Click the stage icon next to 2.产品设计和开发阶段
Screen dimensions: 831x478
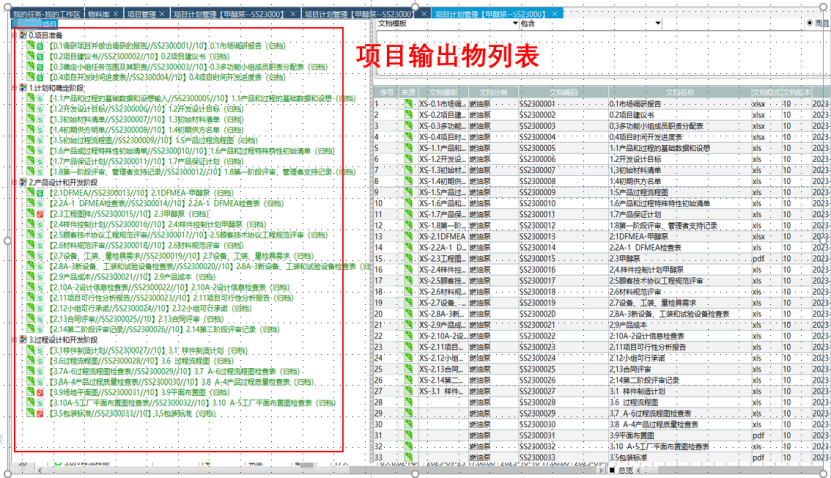23,182
